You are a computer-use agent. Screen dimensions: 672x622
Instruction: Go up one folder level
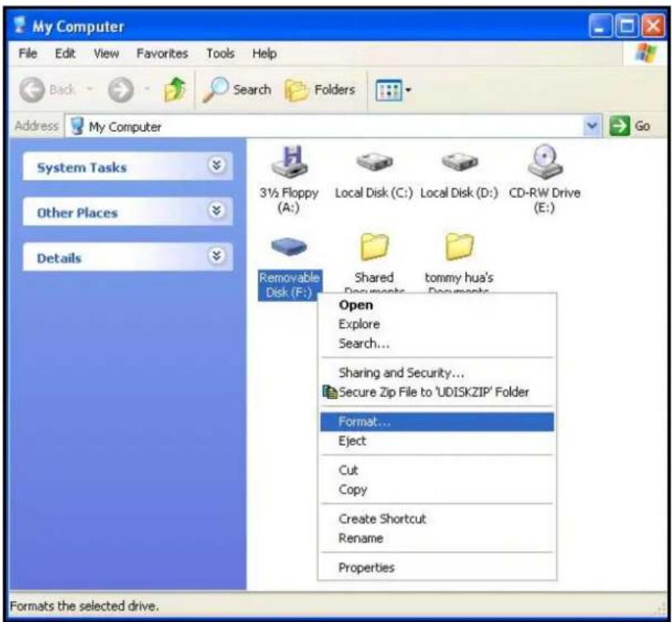click(x=175, y=89)
